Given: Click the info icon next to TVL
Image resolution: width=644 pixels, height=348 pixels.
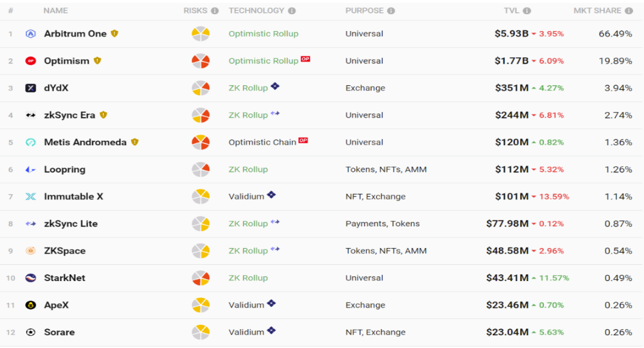Looking at the screenshot, I should coord(527,11).
